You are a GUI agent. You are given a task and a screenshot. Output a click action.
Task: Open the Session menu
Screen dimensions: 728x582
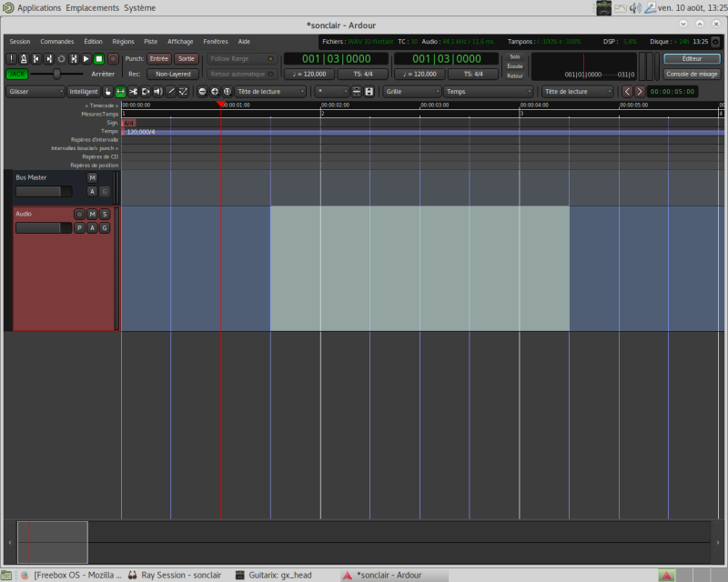(x=19, y=41)
